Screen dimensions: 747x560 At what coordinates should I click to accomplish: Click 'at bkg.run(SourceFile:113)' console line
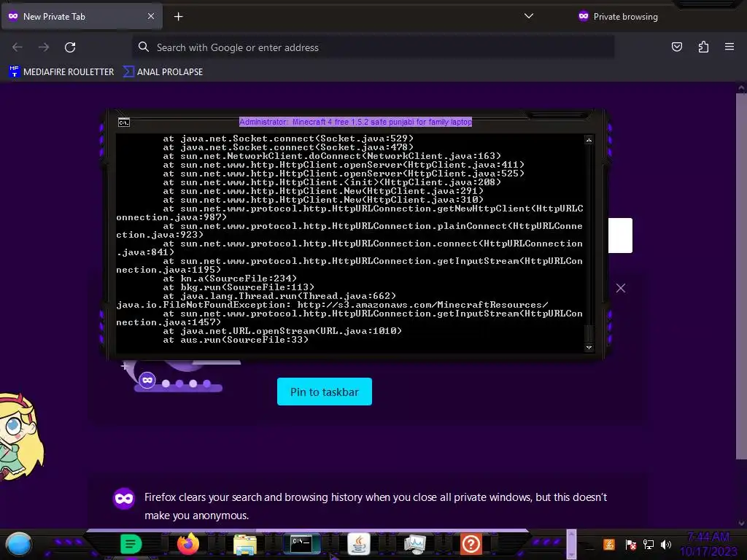point(239,287)
